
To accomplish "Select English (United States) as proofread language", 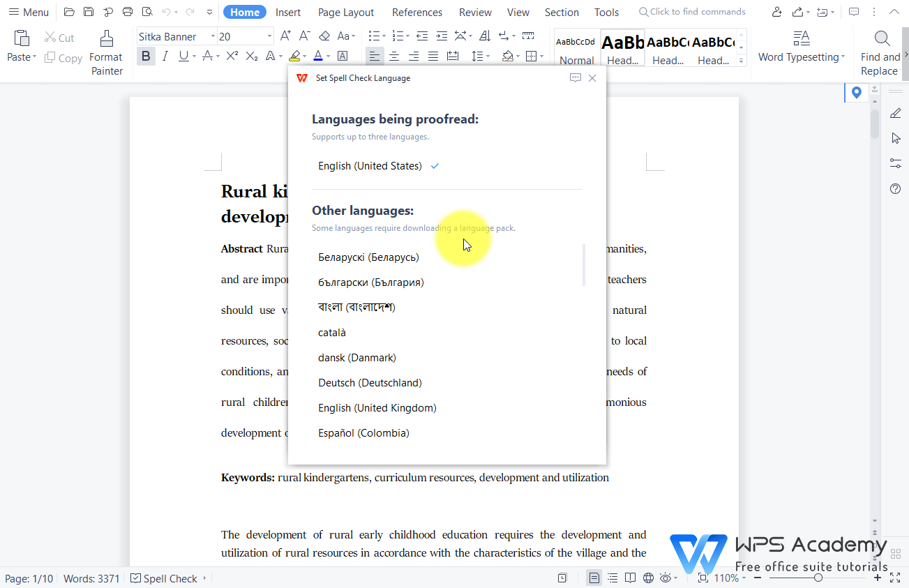I will tap(369, 166).
